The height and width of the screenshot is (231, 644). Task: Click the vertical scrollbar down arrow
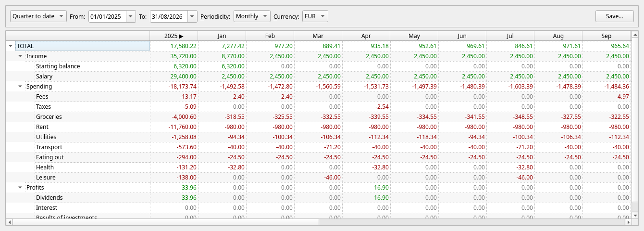634,216
